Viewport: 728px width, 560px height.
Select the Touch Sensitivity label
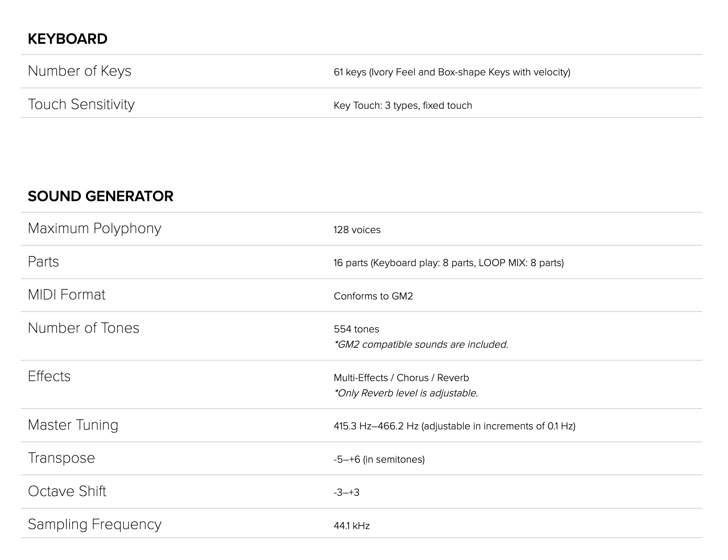(81, 104)
